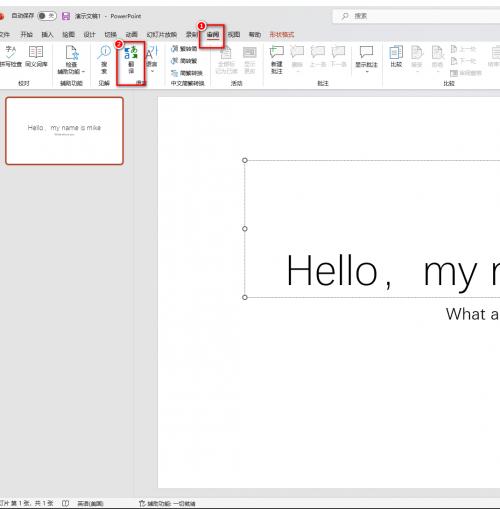
Task: Convert Traditional to Simplified (繁转简)
Action: [184, 49]
